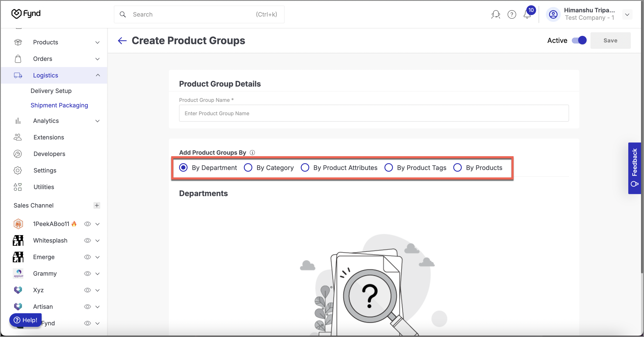Click the Logistics truck icon

click(18, 75)
